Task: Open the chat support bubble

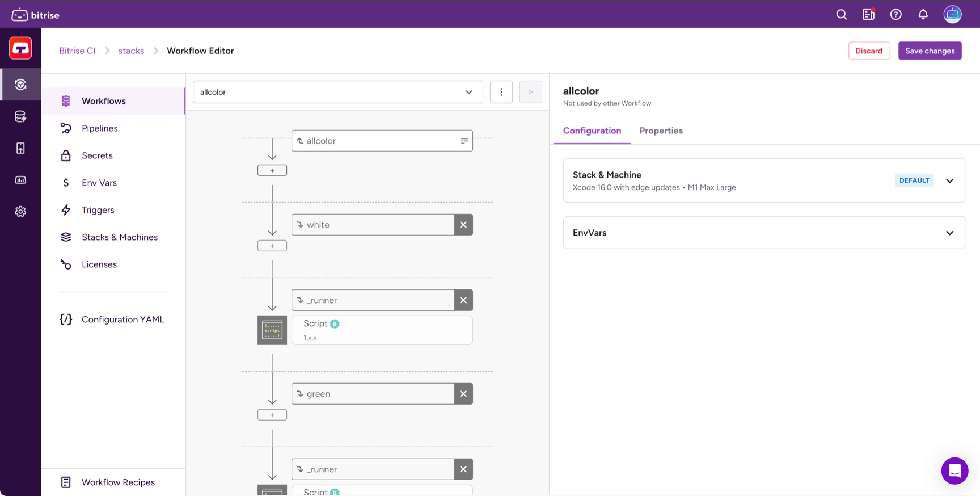Action: point(955,470)
